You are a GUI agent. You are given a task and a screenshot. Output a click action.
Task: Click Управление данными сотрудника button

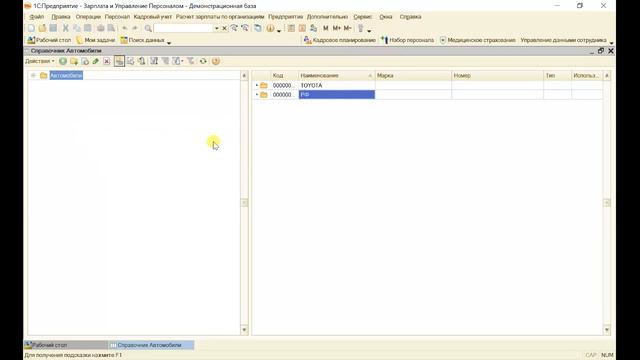[563, 40]
